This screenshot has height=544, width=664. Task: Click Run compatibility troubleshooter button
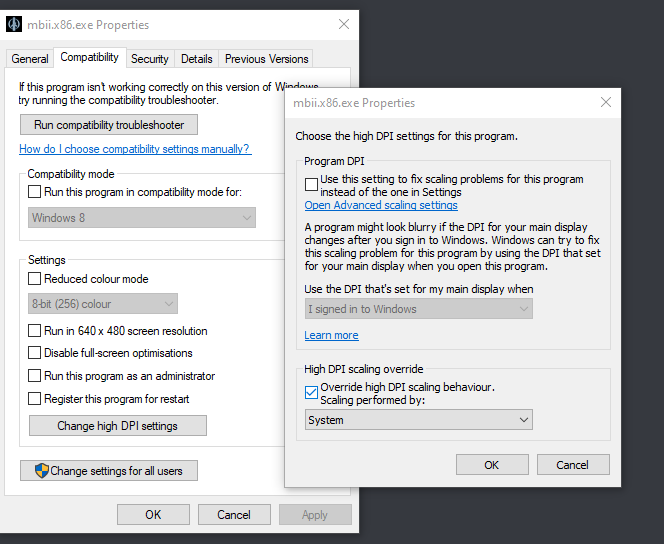(109, 125)
